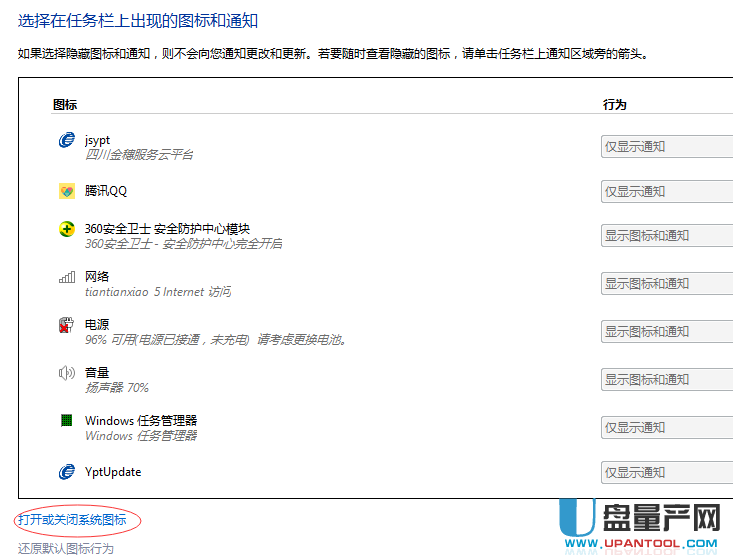The height and width of the screenshot is (560, 733).
Task: Click the 网络 signal bars icon
Action: point(67,277)
